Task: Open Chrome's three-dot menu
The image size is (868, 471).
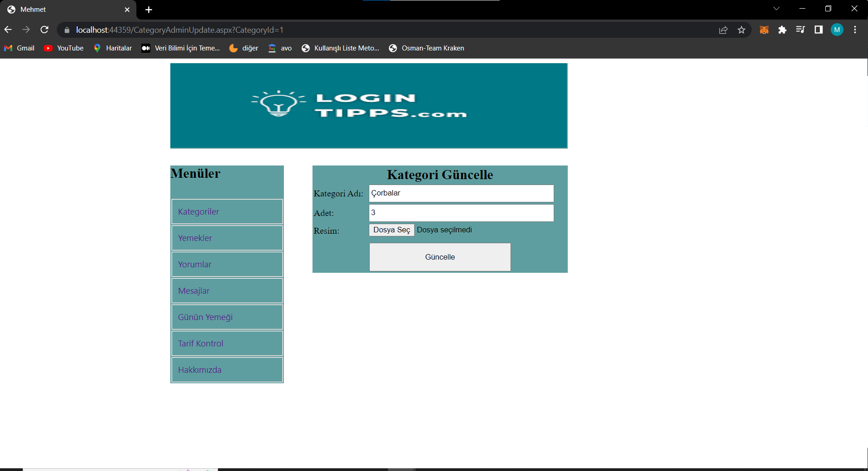Action: tap(855, 30)
